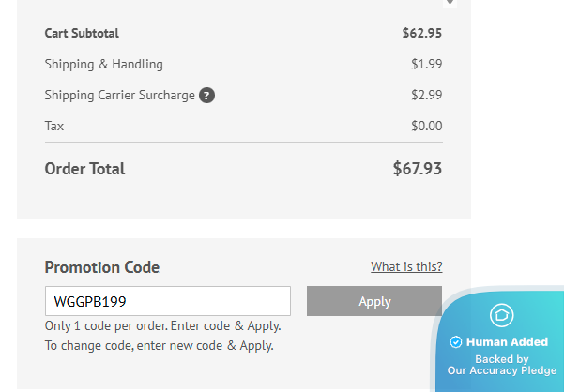This screenshot has width=564, height=392.
Task: Click the $2.99 surcharge amount
Action: pyautogui.click(x=426, y=96)
